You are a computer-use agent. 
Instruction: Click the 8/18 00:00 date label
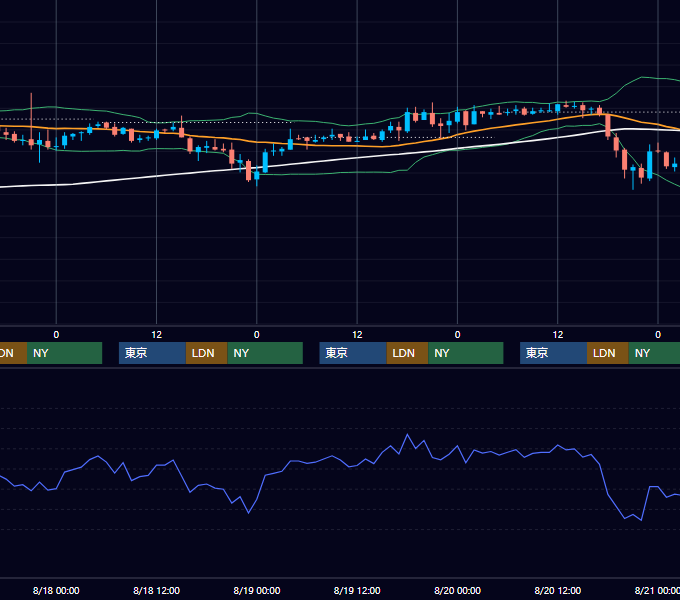coord(56,590)
